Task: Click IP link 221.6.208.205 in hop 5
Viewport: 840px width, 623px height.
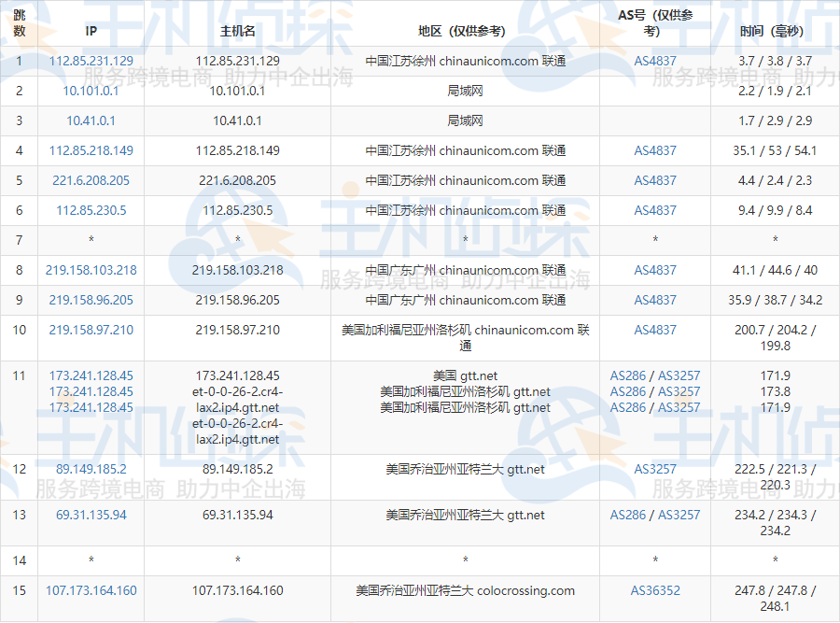Action: (91, 180)
